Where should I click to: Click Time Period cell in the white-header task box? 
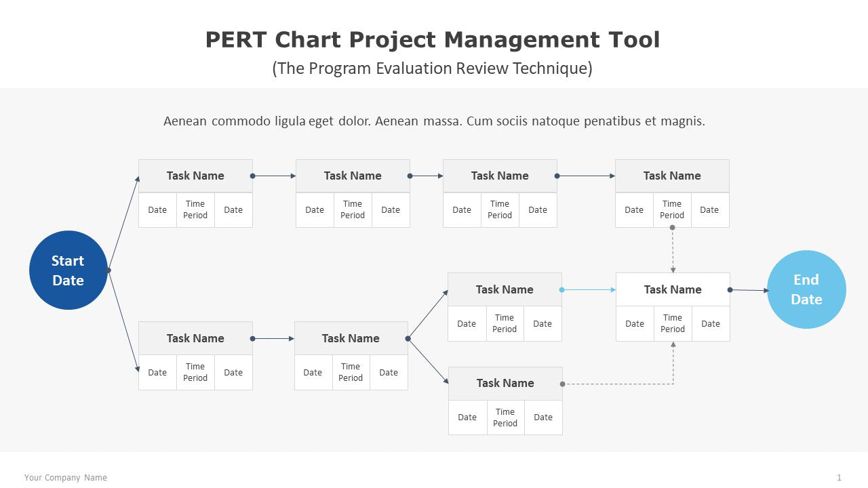(x=673, y=323)
